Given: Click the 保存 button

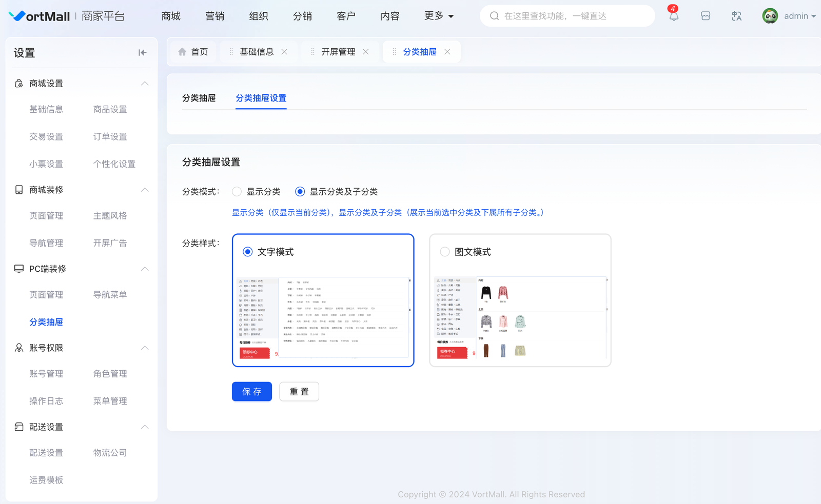Looking at the screenshot, I should point(251,392).
